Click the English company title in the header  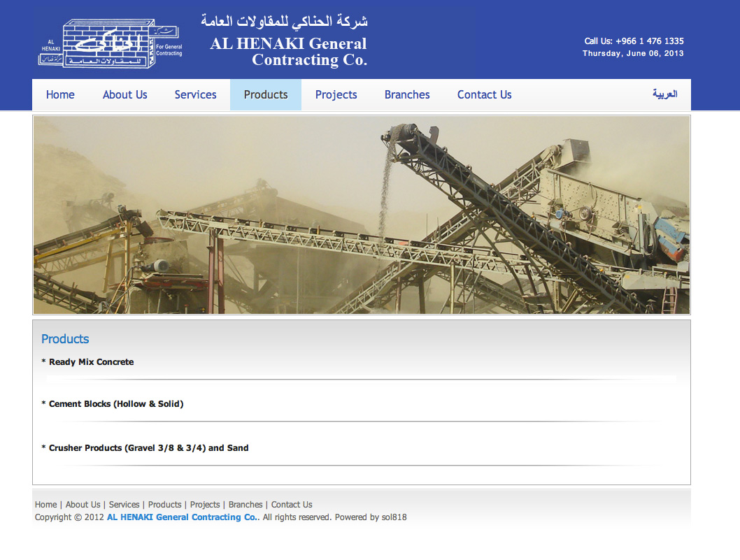coord(288,52)
